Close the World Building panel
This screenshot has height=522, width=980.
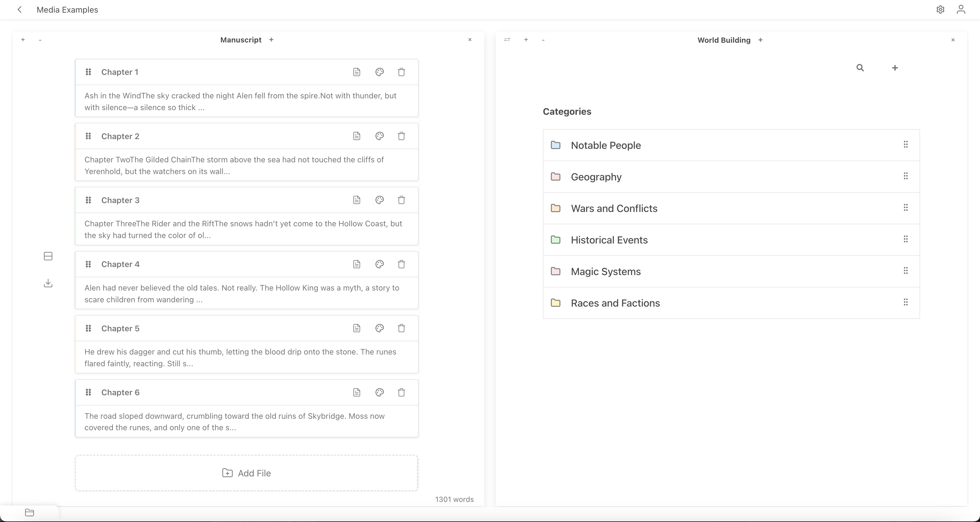click(953, 40)
